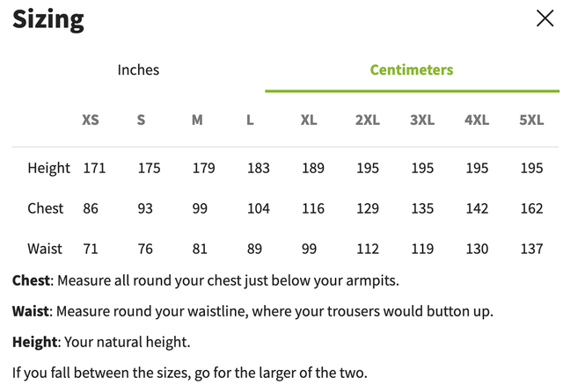Click the XS size column header
This screenshot has width=563, height=392.
coord(91,120)
